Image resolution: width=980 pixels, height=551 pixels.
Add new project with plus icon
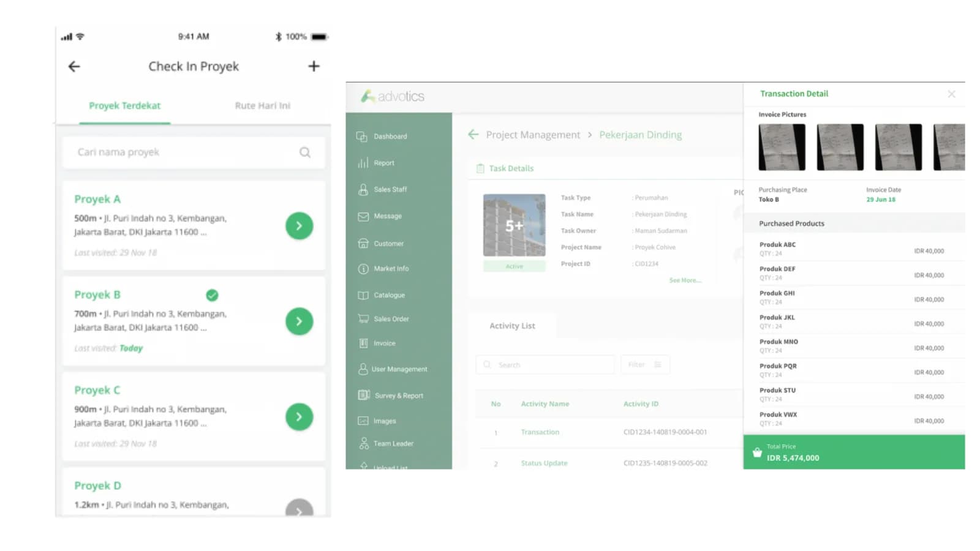click(314, 66)
